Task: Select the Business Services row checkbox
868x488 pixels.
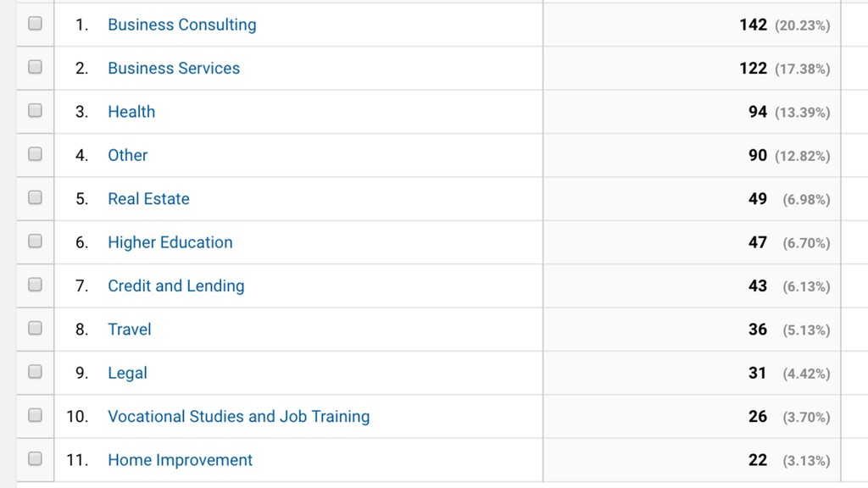Action: click(x=35, y=67)
